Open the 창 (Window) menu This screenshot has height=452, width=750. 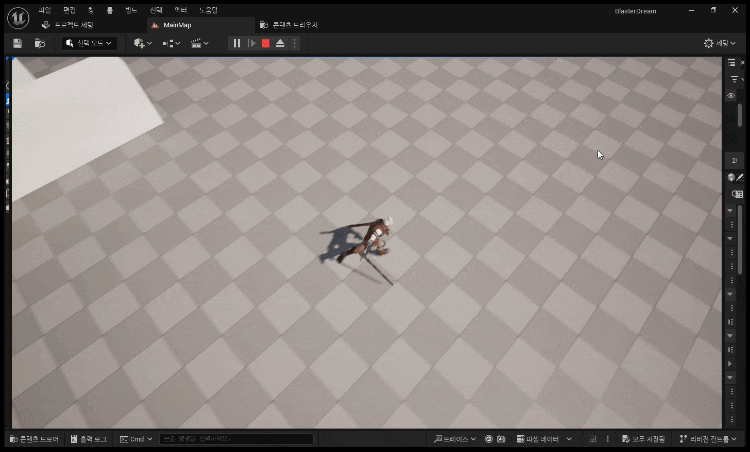(x=91, y=10)
